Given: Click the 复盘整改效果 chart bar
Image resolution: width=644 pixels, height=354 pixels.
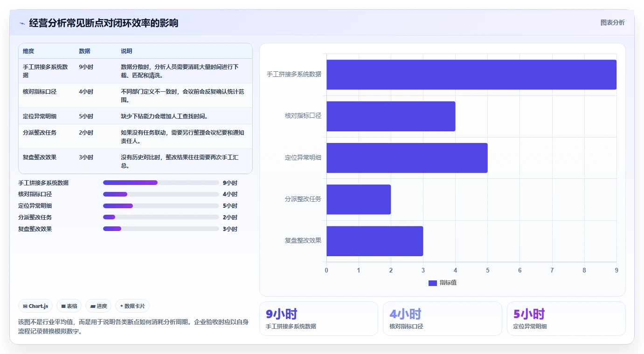Looking at the screenshot, I should (x=374, y=241).
